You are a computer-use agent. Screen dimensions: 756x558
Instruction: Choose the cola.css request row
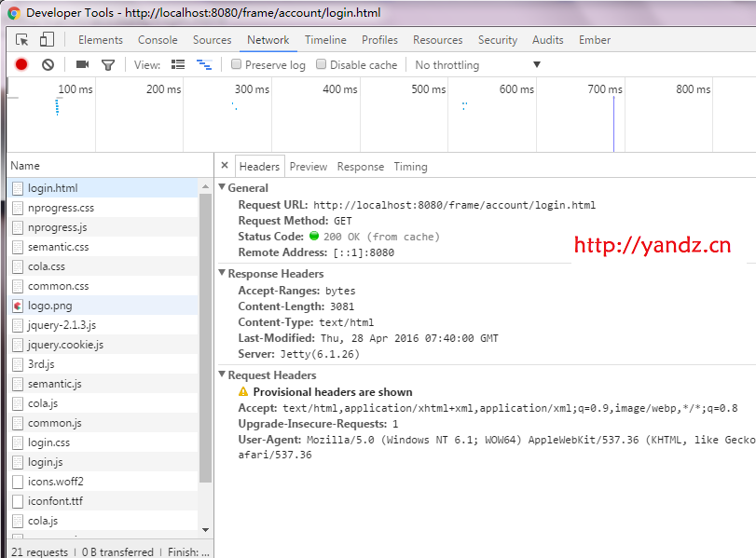(103, 266)
